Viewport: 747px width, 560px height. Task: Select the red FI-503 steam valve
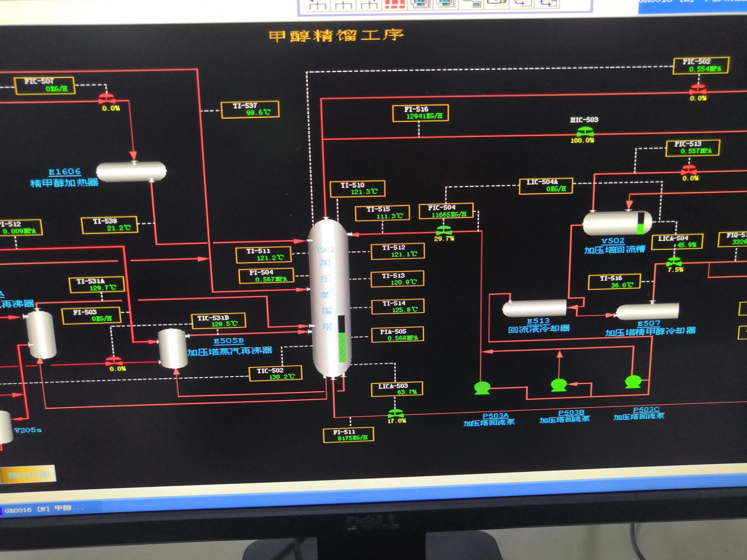click(114, 361)
